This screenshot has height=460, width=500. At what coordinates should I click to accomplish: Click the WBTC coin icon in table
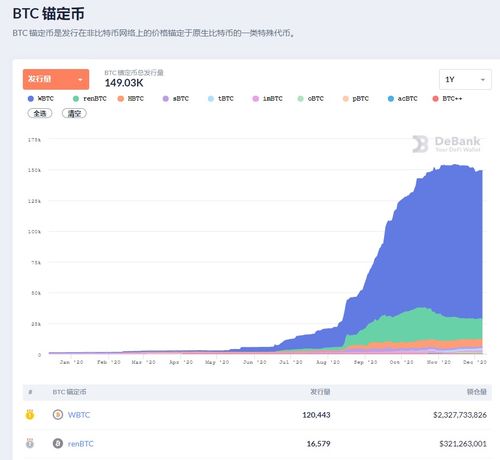pos(58,415)
